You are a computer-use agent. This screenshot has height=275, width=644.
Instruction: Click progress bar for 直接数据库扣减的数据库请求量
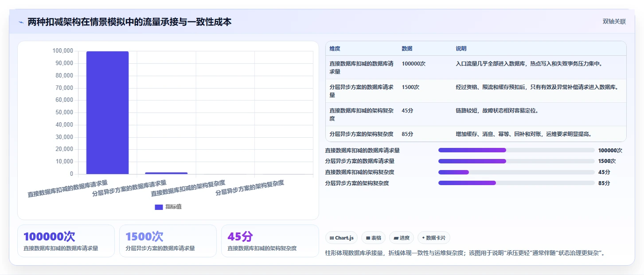coord(516,150)
